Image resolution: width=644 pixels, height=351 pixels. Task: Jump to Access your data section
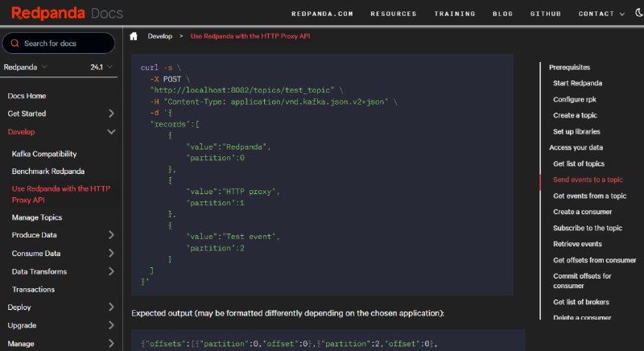click(576, 147)
